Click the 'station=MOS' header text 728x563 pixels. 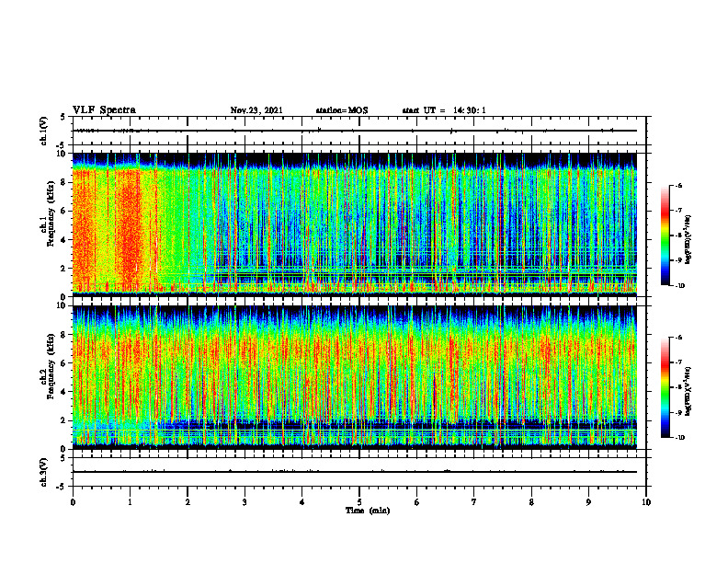(x=342, y=110)
